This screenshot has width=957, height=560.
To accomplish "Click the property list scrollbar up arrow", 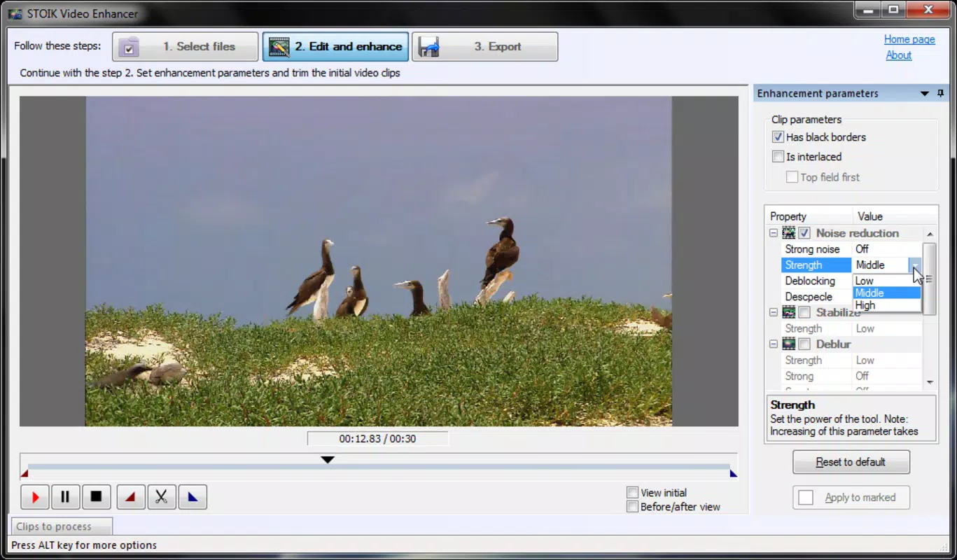I will tap(930, 234).
